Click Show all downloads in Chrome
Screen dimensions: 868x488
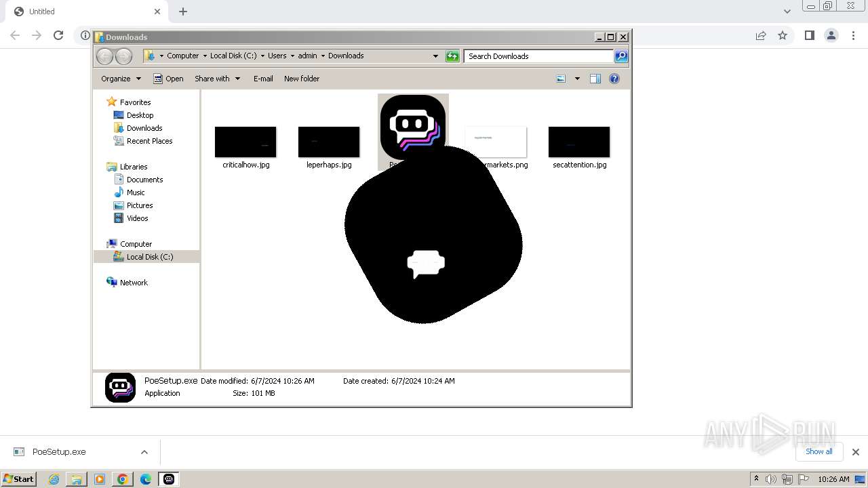(819, 451)
